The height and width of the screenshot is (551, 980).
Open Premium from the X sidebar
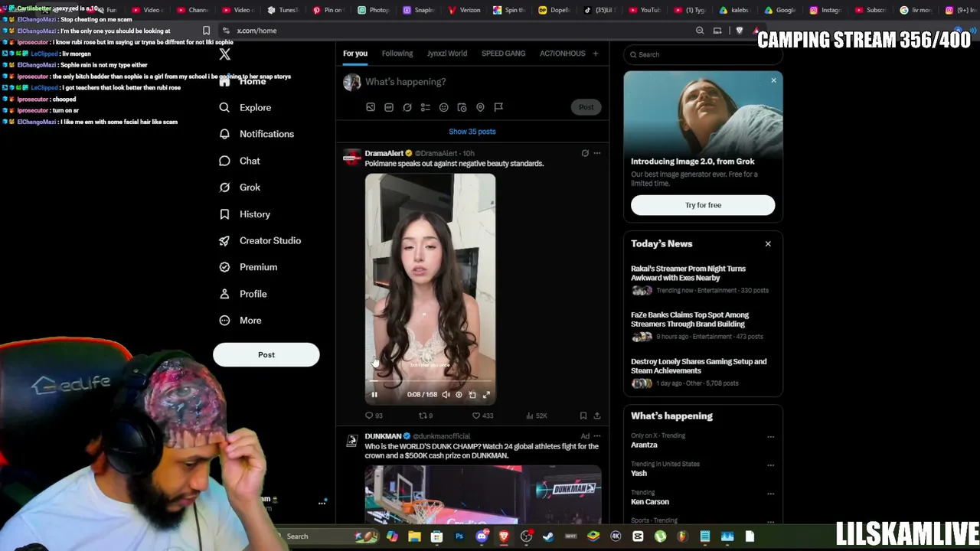(248, 267)
